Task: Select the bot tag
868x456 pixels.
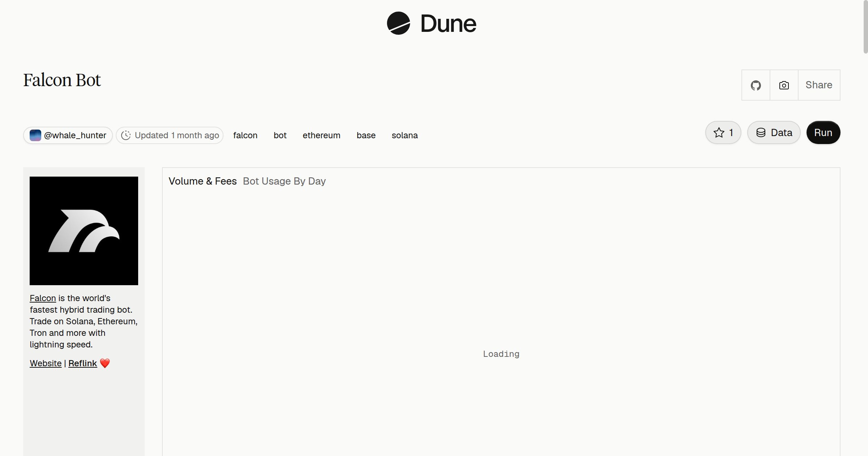Action: tap(280, 135)
